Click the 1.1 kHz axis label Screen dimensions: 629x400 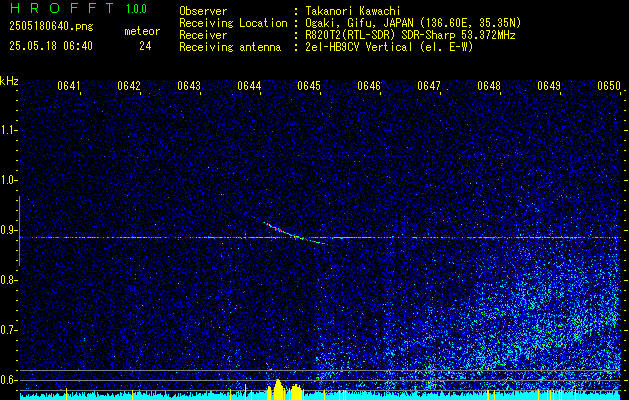click(9, 130)
